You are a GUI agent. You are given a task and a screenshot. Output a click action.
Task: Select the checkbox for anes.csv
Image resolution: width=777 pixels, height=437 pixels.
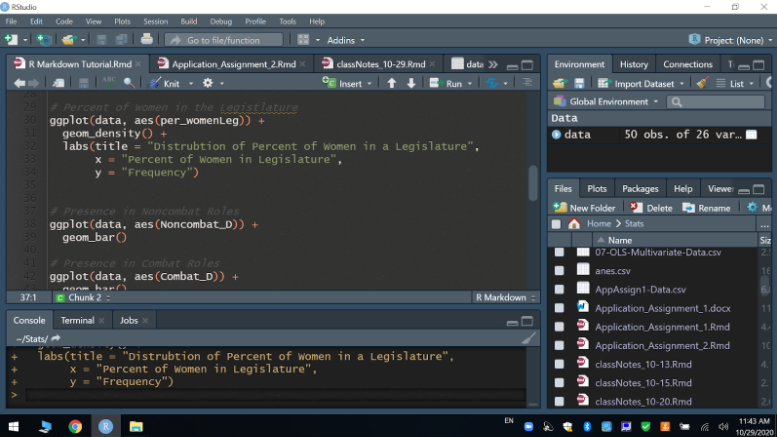click(559, 271)
